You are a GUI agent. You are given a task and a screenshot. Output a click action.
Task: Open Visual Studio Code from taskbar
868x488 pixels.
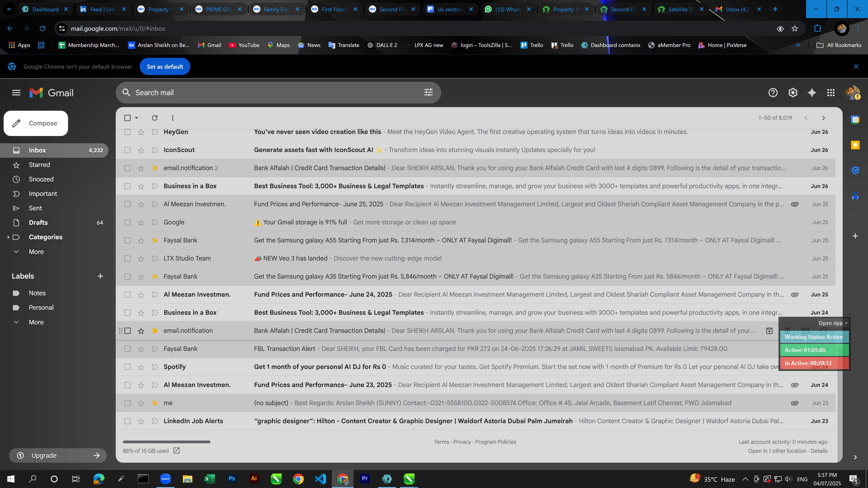321,479
